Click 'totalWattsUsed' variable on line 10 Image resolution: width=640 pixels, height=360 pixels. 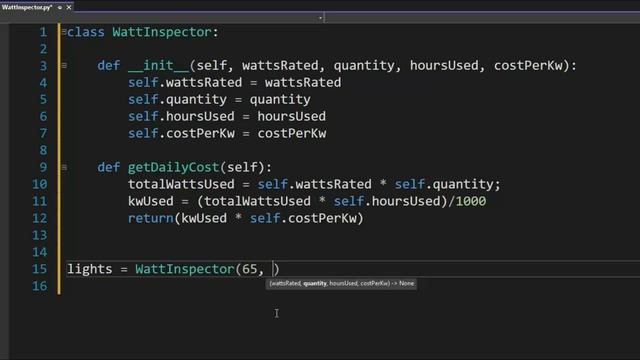point(181,184)
